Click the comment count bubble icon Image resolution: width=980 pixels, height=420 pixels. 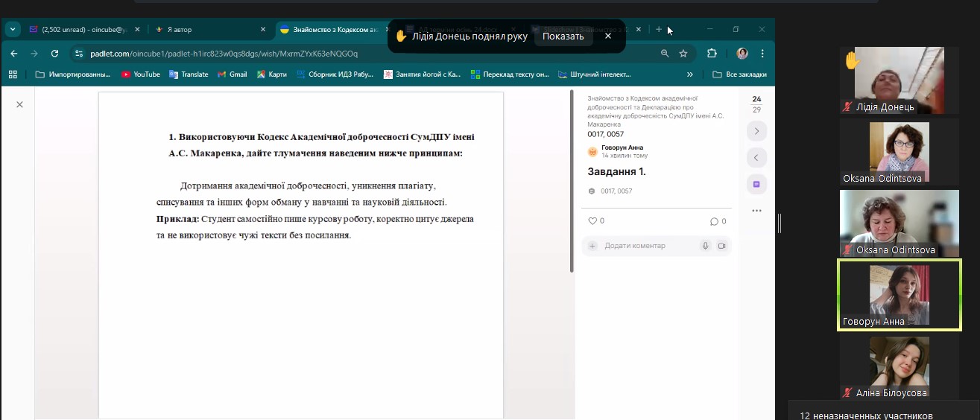click(714, 221)
